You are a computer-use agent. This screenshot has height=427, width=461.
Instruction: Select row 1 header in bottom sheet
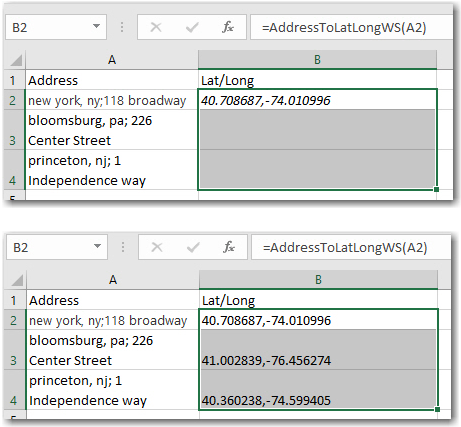14,300
